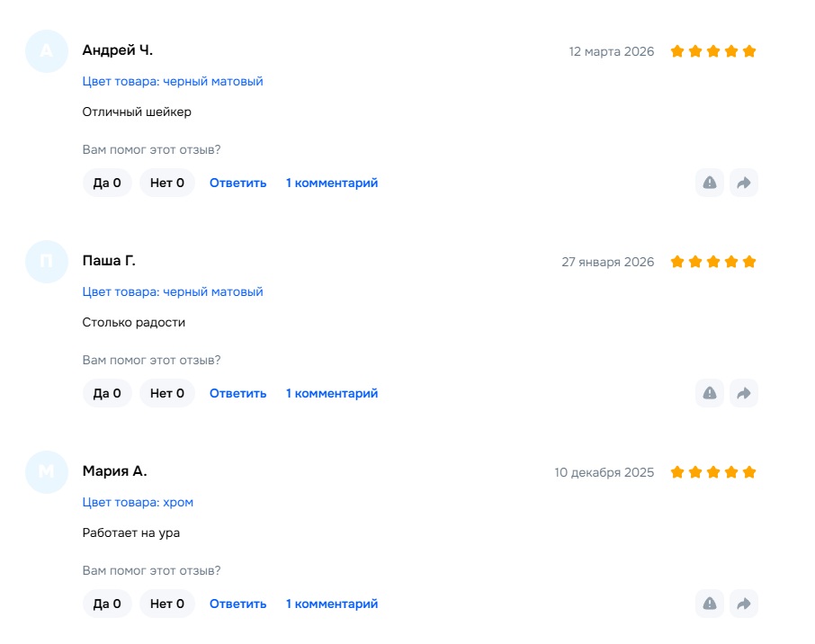
Task: Vote 'Да' on Андрей Ч.'s review
Action: point(107,183)
